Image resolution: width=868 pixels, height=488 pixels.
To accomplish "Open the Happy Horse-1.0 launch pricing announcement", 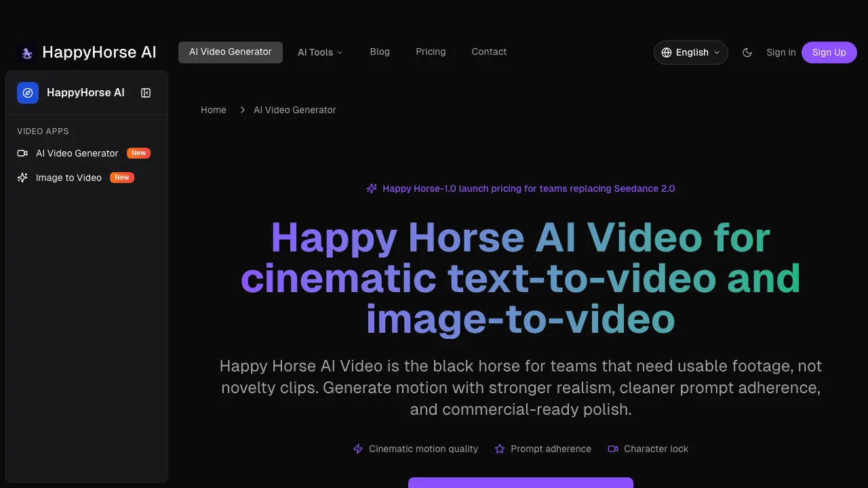I will (521, 188).
